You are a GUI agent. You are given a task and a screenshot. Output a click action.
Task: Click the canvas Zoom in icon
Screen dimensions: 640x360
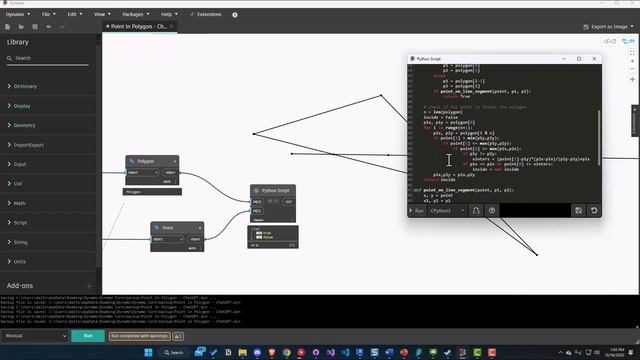coord(632,61)
